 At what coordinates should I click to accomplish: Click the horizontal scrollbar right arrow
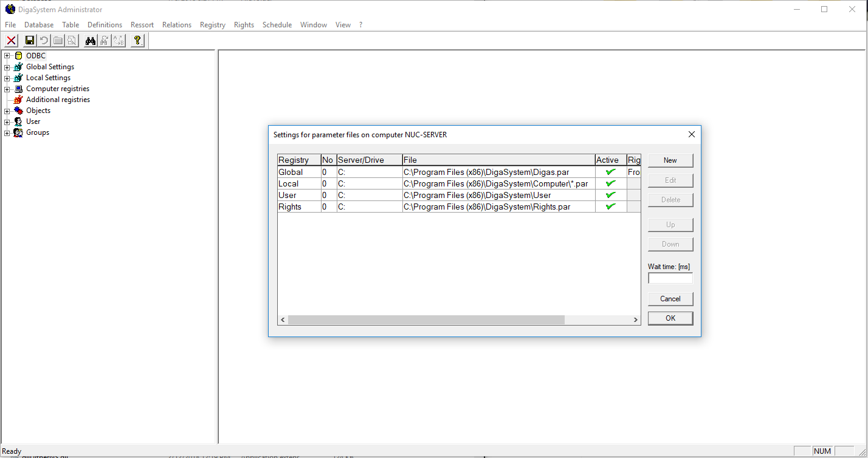(635, 320)
